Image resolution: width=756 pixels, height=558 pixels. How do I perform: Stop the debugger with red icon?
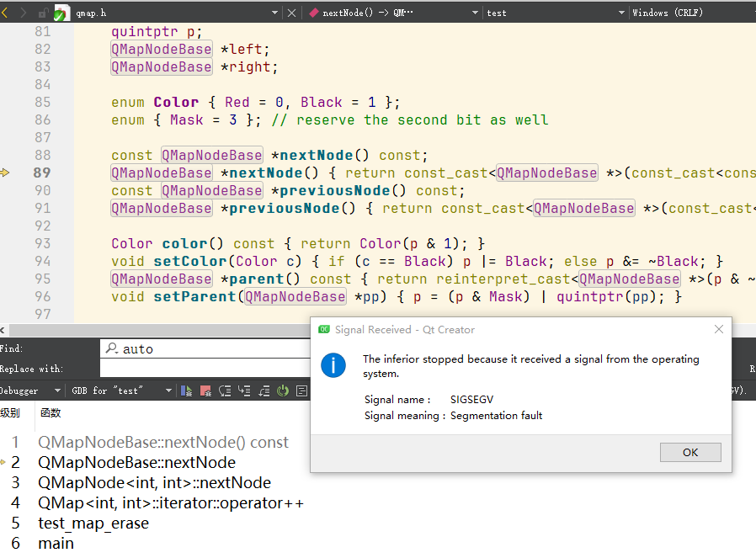206,391
